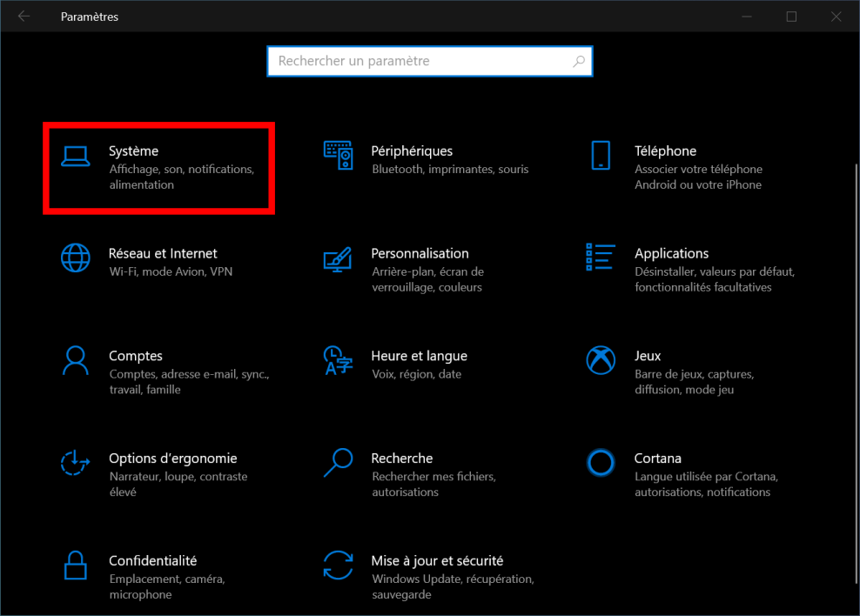Image resolution: width=860 pixels, height=616 pixels.
Task: Click the Xbox icon for Jeux
Action: [x=601, y=359]
